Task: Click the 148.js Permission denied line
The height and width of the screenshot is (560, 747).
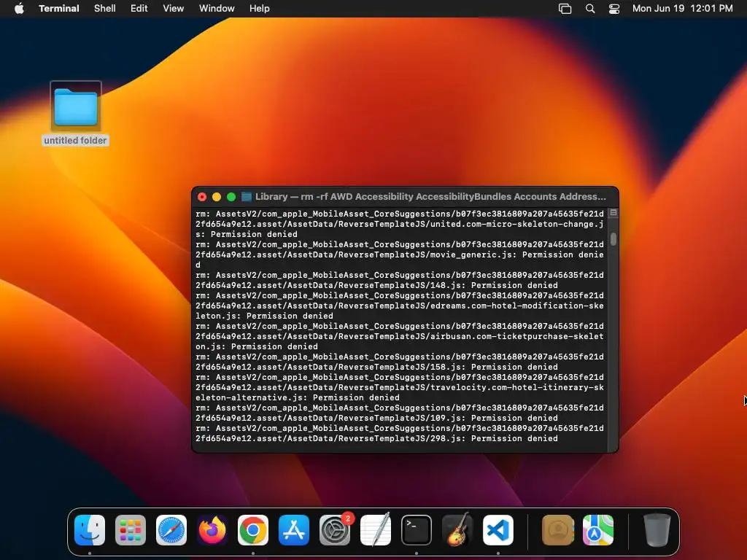Action: (x=377, y=285)
